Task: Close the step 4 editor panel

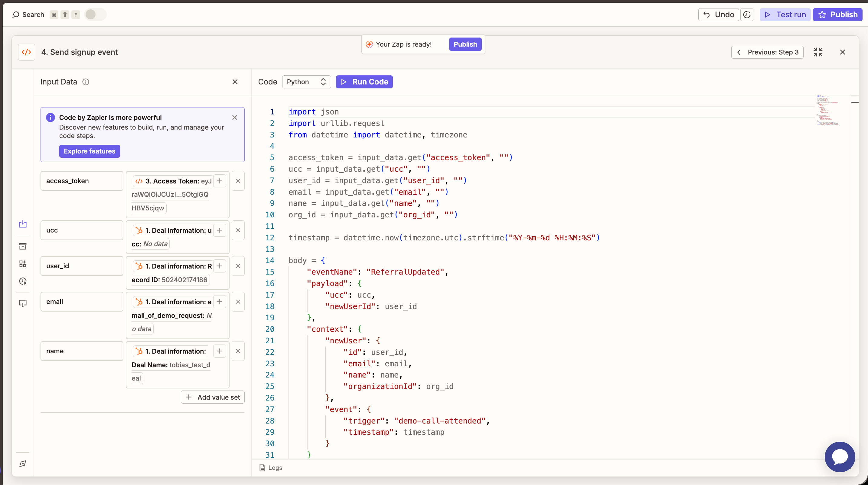Action: pos(843,52)
